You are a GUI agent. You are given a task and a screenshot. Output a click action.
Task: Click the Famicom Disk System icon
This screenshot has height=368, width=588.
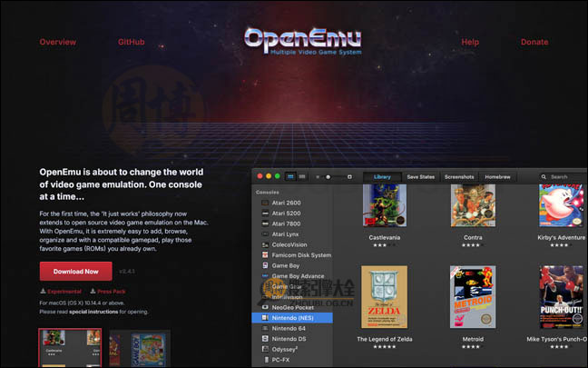(265, 255)
